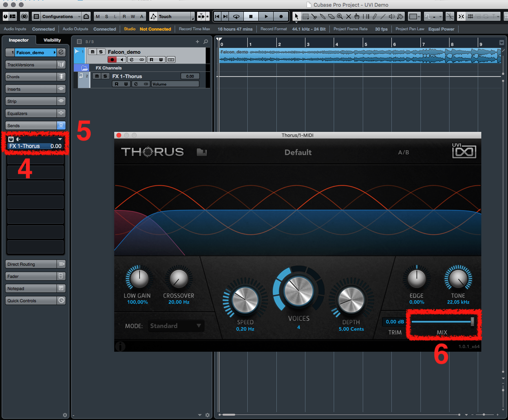Click the Play transport button
The image size is (508, 420).
coord(266,16)
